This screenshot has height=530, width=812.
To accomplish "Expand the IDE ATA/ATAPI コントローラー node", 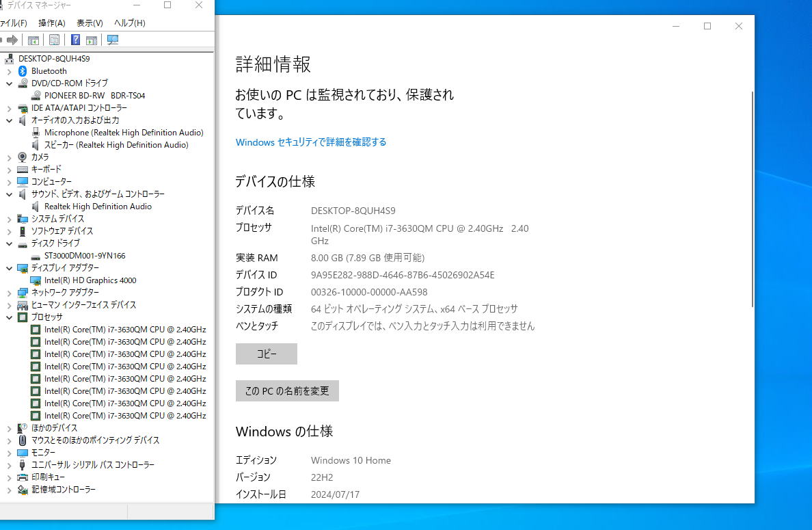I will pyautogui.click(x=10, y=108).
